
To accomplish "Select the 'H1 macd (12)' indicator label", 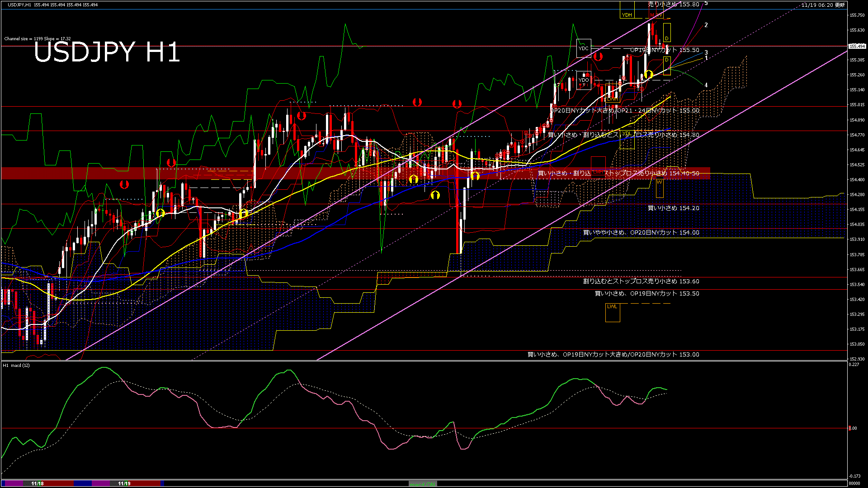I will 16,365.
